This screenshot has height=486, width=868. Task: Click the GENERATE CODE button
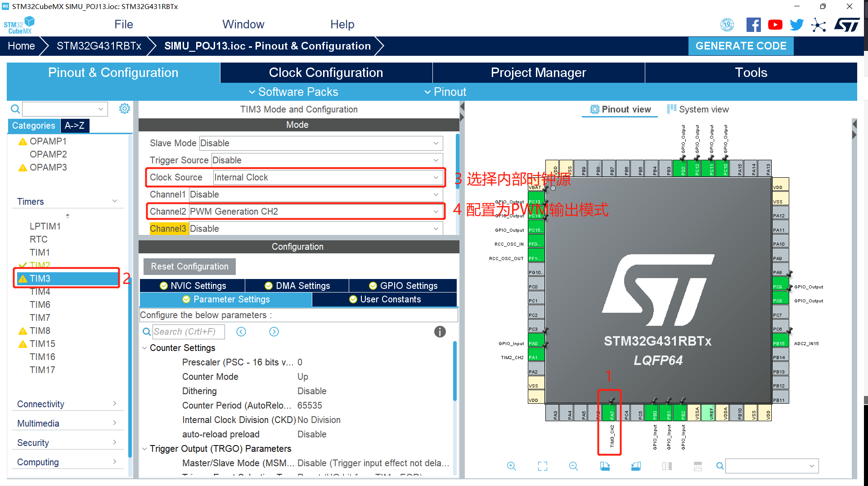coord(741,46)
